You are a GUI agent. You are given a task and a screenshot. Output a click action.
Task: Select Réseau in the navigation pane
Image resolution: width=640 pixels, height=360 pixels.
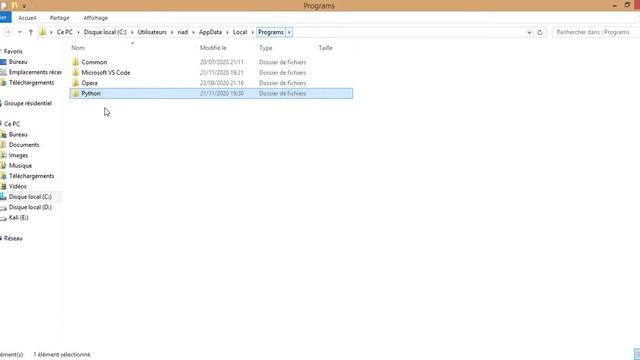coord(13,238)
